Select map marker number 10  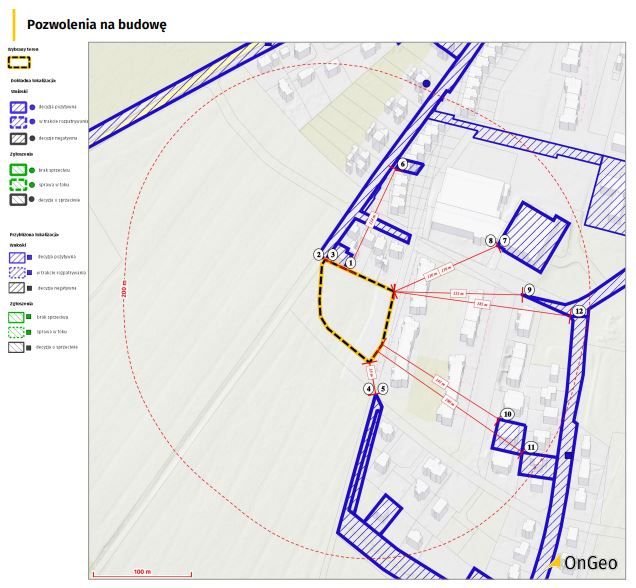(508, 414)
